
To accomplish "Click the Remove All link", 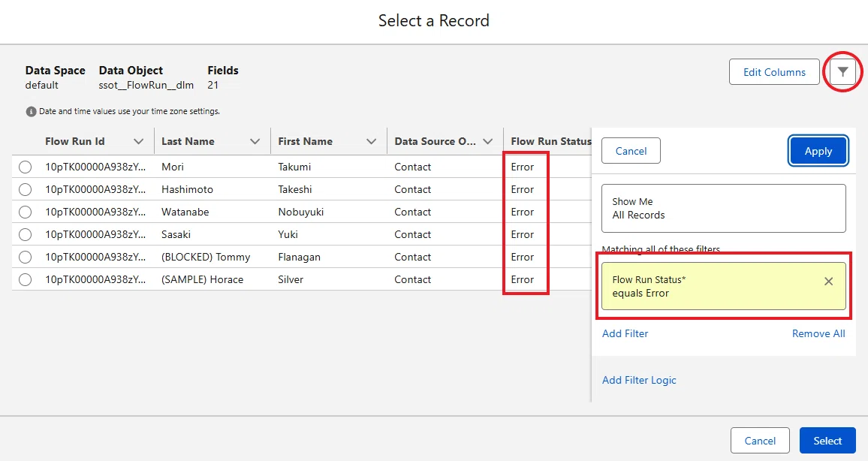I will click(818, 333).
